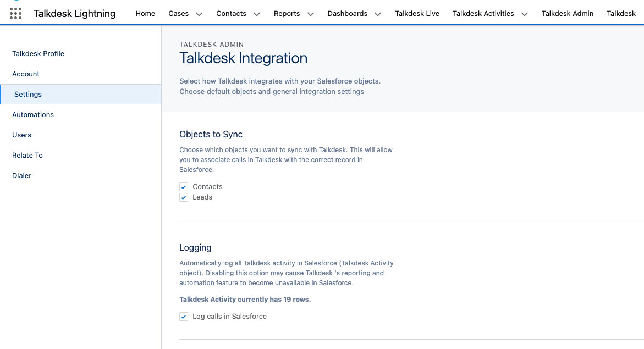The width and height of the screenshot is (644, 349).
Task: Click the Contacts checkbox label text
Action: [207, 187]
